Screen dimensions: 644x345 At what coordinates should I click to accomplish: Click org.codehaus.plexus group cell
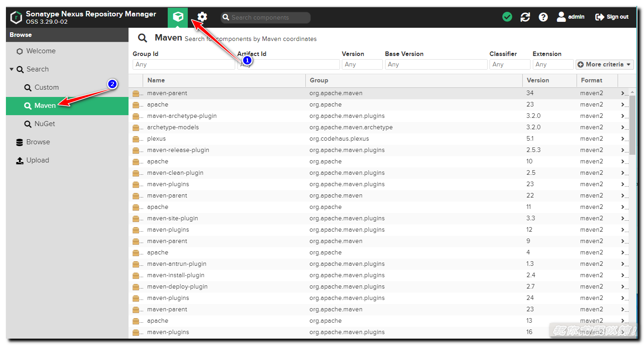tap(339, 139)
